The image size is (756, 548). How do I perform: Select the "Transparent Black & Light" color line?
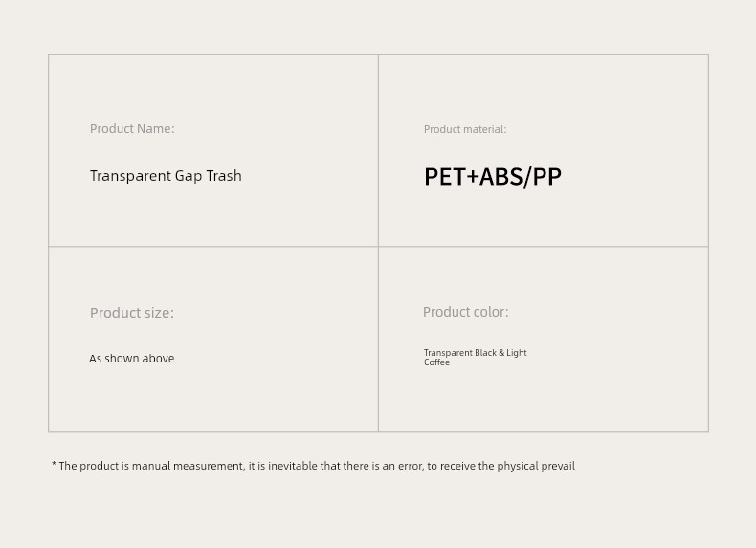pos(476,353)
